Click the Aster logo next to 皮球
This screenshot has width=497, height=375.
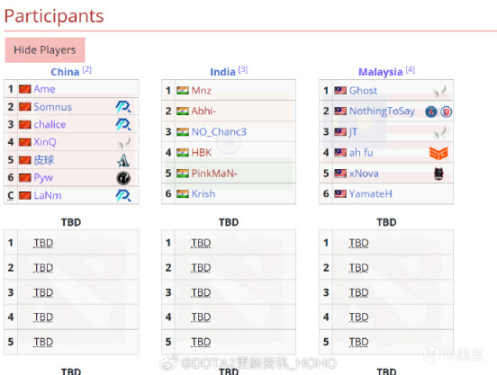(123, 160)
